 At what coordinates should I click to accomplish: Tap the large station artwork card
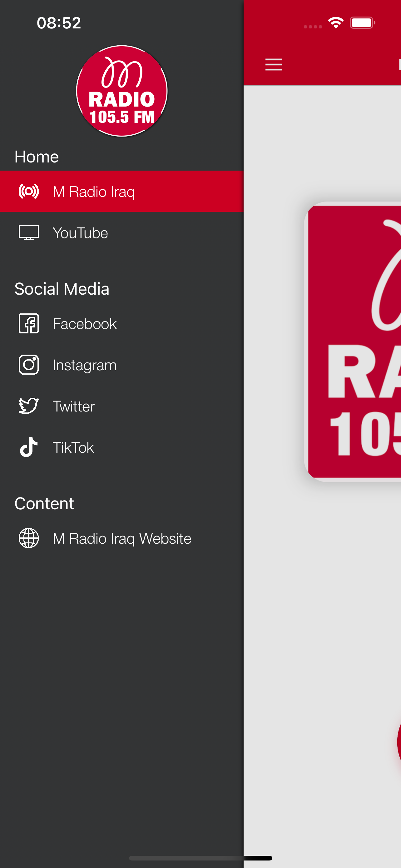[x=353, y=342]
